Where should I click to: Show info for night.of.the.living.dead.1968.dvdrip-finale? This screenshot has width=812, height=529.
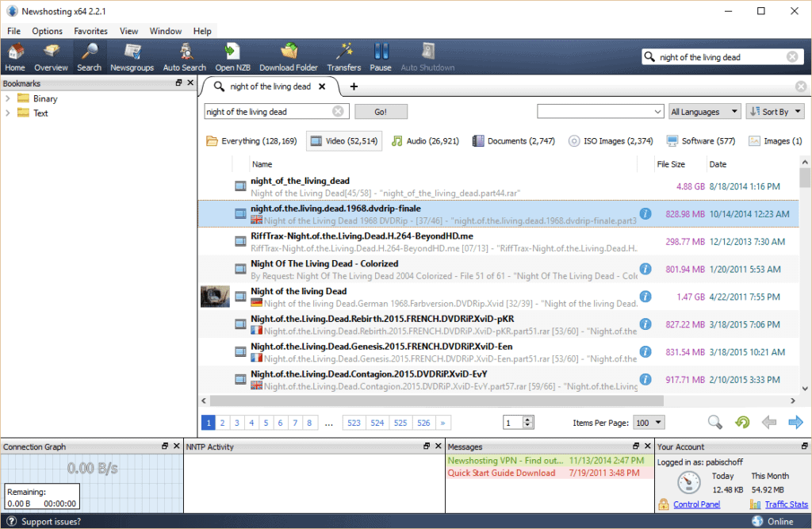(645, 213)
